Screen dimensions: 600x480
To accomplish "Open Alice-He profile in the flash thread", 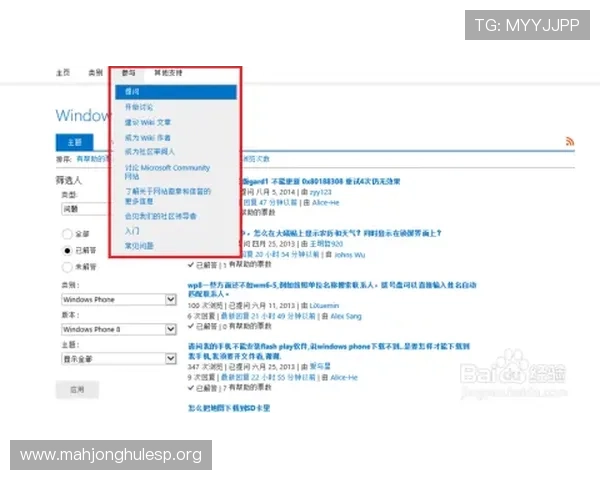I will click(344, 377).
